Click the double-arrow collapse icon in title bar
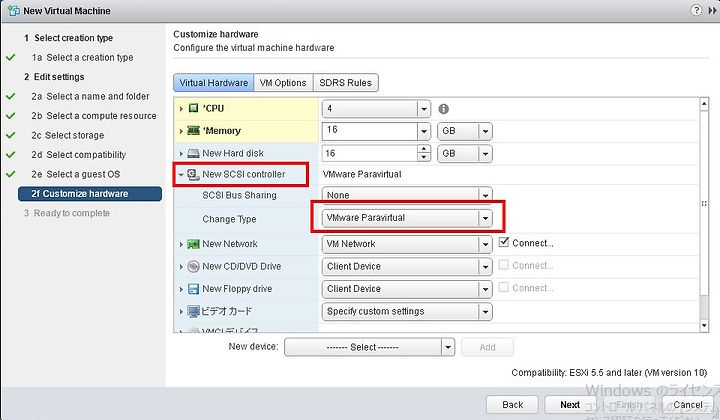Image resolution: width=720 pixels, height=420 pixels. (x=712, y=11)
